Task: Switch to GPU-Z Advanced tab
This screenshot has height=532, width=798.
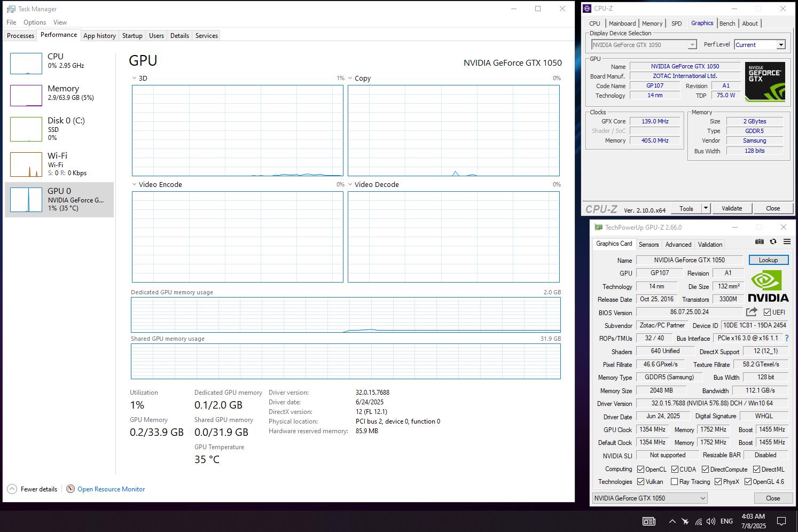Action: click(678, 245)
